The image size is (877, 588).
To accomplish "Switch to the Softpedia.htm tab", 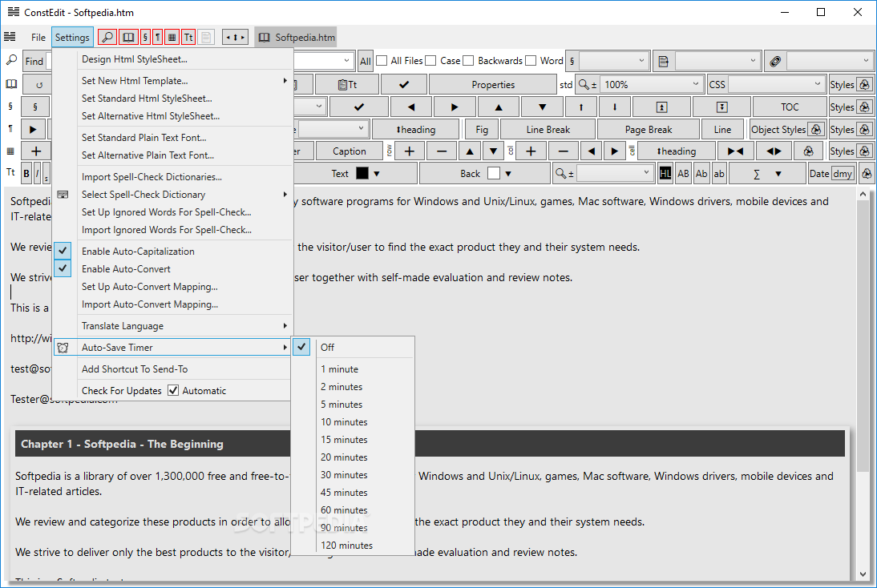I will click(297, 38).
